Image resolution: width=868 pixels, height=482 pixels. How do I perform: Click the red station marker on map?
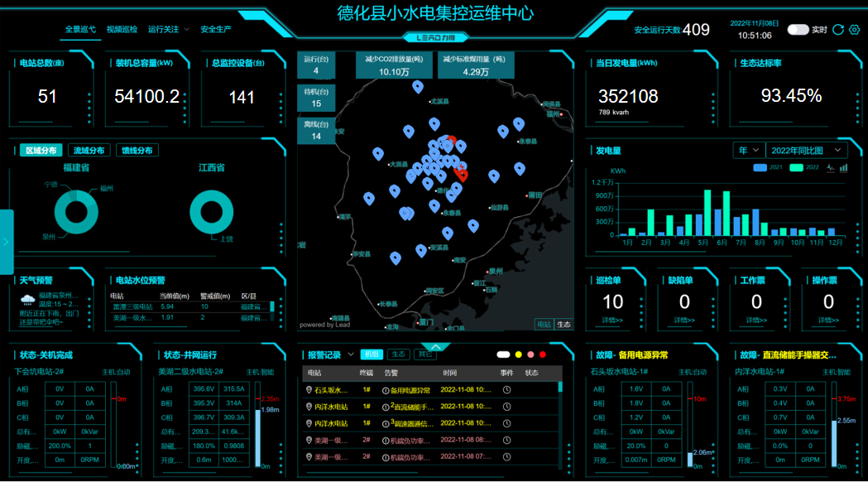tap(462, 174)
